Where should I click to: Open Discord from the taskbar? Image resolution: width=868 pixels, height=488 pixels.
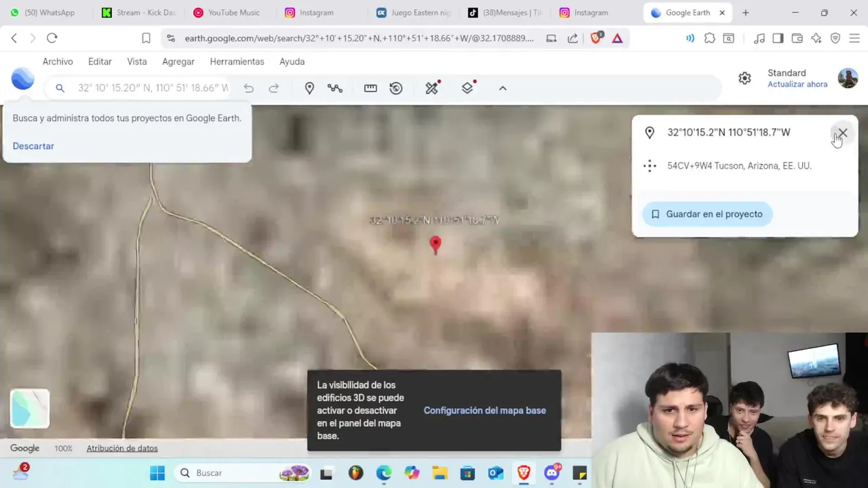tap(553, 472)
